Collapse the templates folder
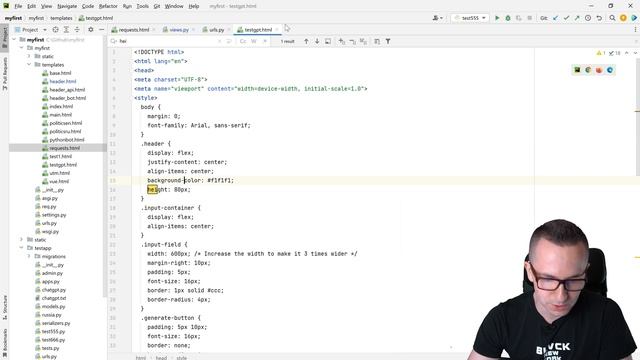 tap(29, 64)
